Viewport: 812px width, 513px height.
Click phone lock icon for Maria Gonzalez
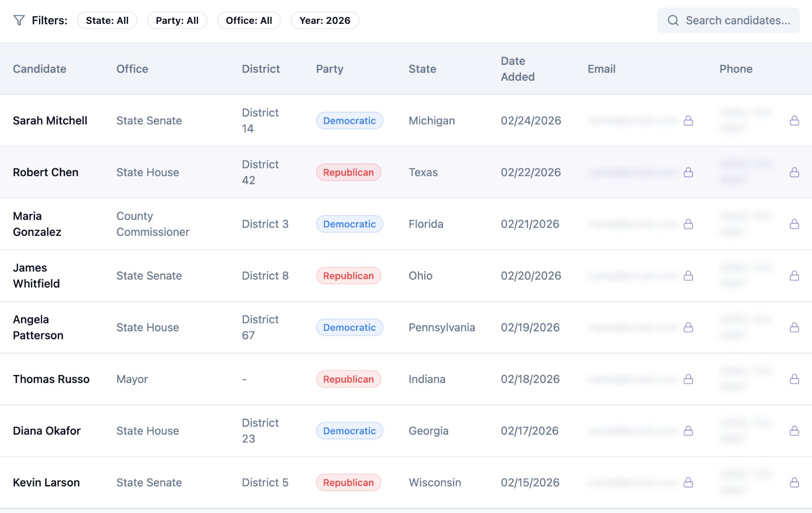coord(794,224)
